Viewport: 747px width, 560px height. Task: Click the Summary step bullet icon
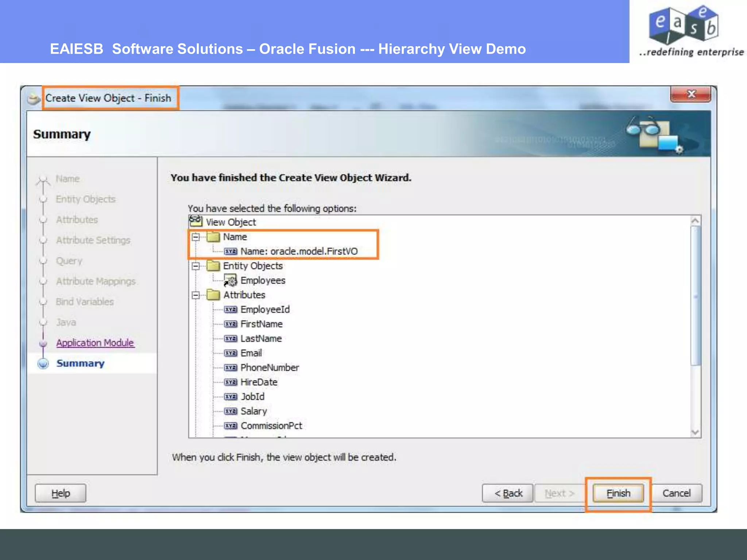[43, 363]
